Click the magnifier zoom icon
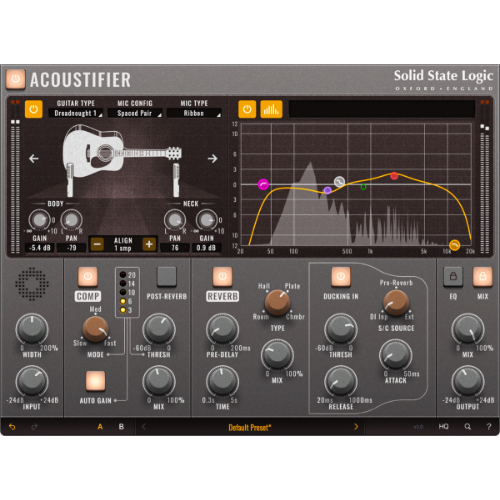The height and width of the screenshot is (500, 500). point(468,427)
